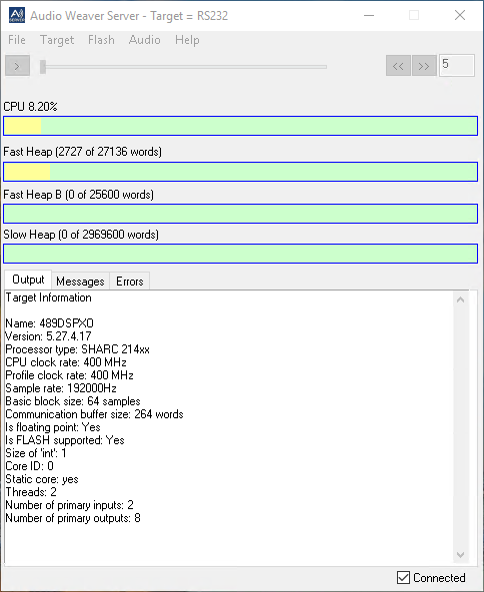Image resolution: width=484 pixels, height=592 pixels.
Task: Click the 'Static core: yes' line
Action: [x=42, y=479]
